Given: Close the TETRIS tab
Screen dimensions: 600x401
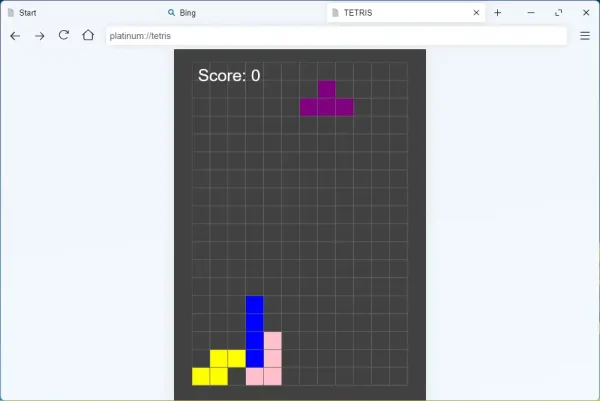Looking at the screenshot, I should pyautogui.click(x=476, y=13).
